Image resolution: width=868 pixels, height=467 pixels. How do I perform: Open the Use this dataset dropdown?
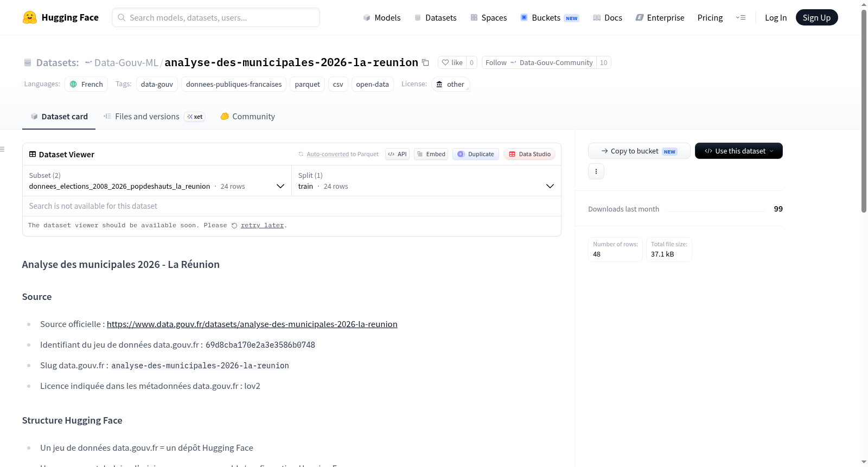tap(738, 151)
